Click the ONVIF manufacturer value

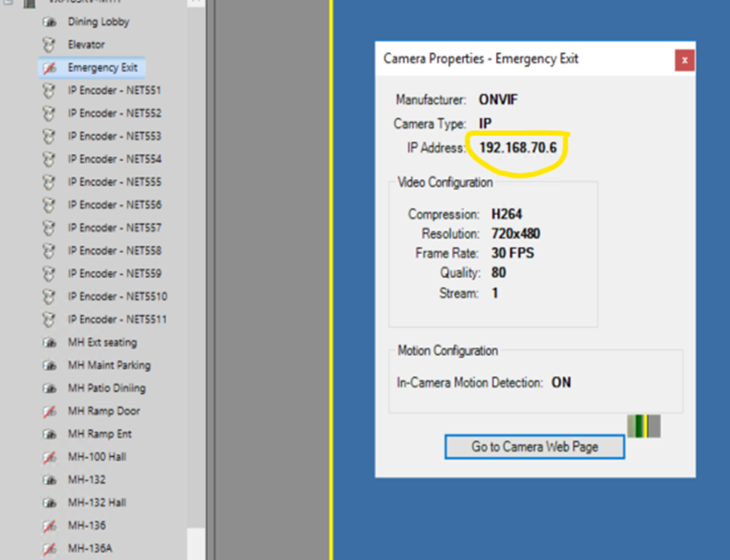click(498, 100)
